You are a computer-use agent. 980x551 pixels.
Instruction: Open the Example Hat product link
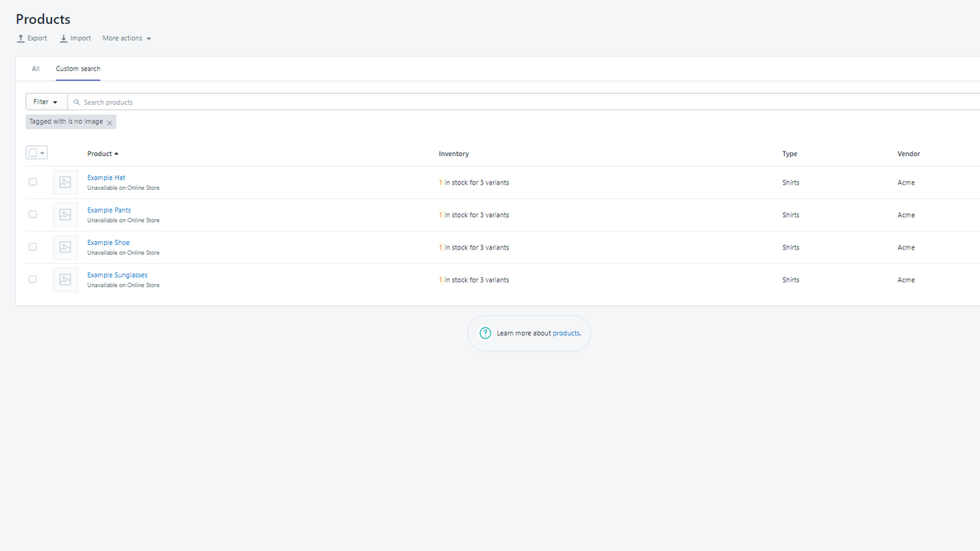pos(106,178)
